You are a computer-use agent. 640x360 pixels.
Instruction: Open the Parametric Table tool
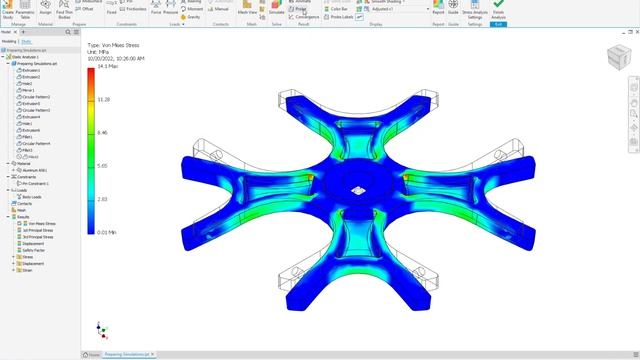pos(25,9)
